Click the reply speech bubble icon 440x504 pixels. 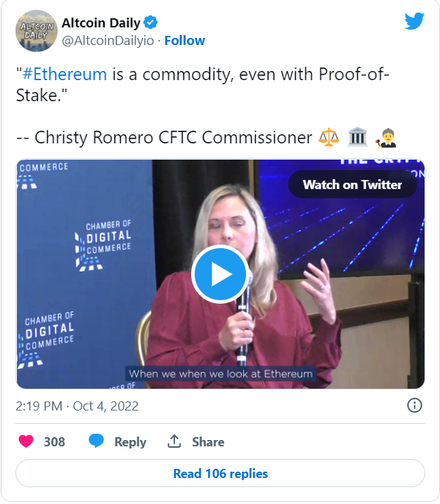pyautogui.click(x=96, y=441)
